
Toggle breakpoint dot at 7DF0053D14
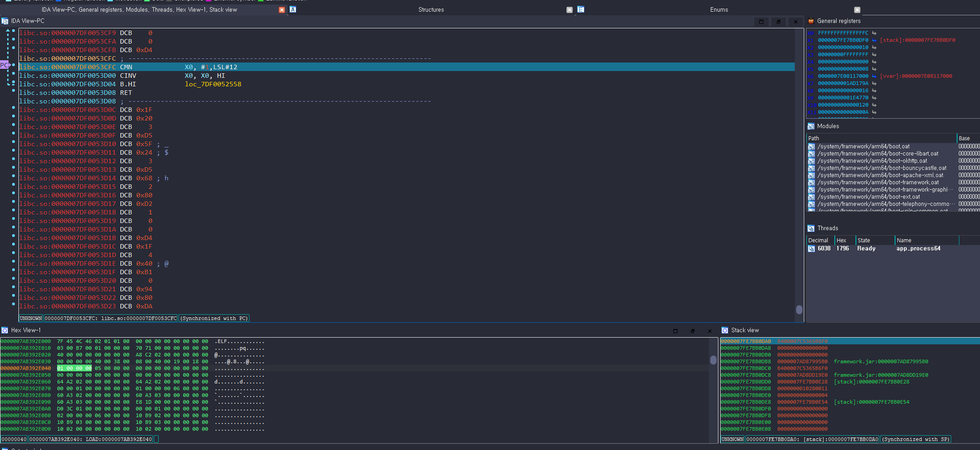[13, 176]
